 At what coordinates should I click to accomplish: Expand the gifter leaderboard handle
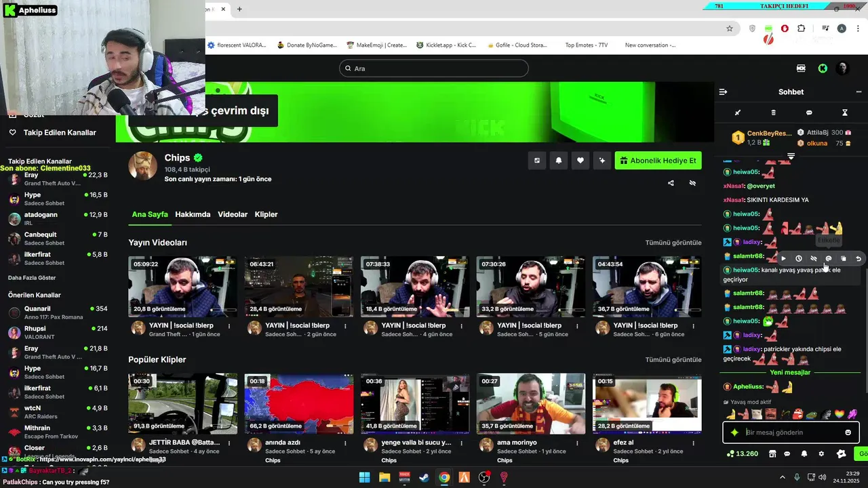[x=791, y=157]
